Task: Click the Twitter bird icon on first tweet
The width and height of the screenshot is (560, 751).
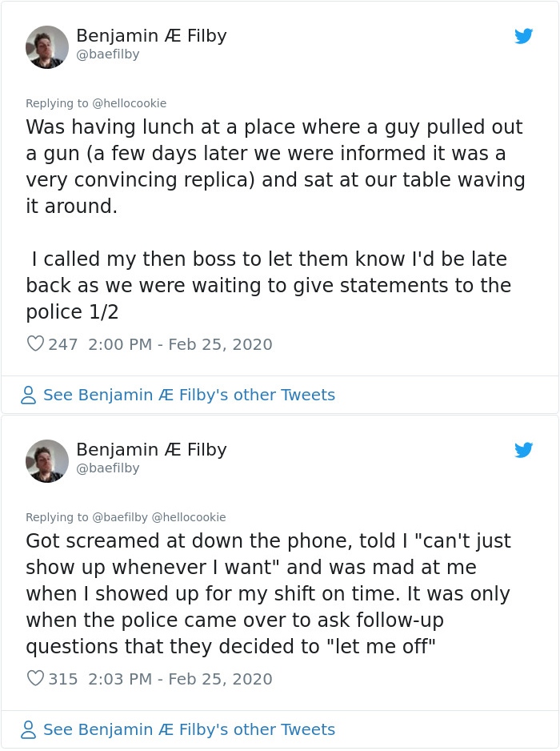Action: pos(524,36)
